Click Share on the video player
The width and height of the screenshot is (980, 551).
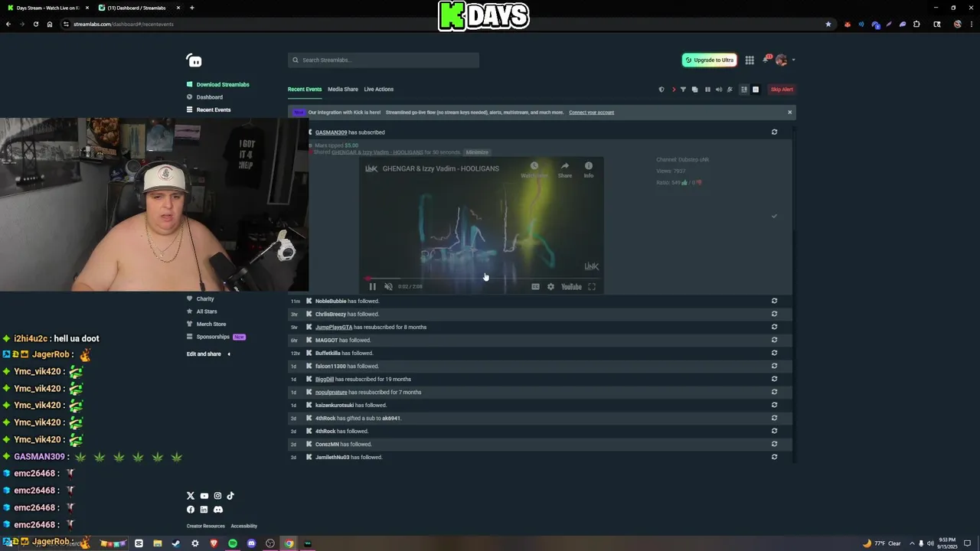(x=564, y=169)
